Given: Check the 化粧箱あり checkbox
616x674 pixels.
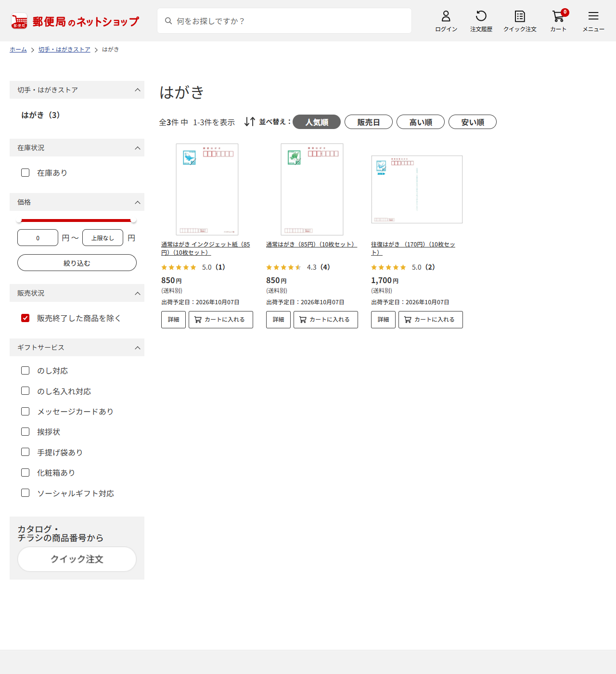Looking at the screenshot, I should coord(26,472).
